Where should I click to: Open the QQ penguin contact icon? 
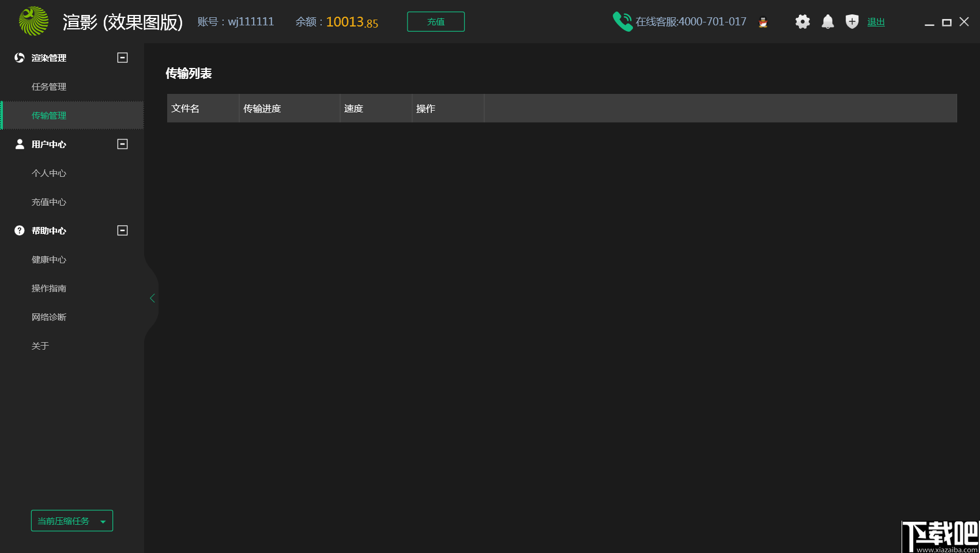763,22
